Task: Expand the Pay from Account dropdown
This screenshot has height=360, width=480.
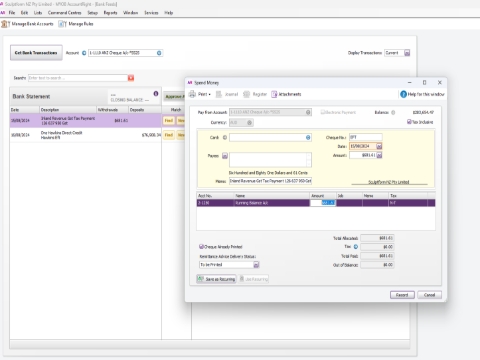Action: tap(308, 112)
